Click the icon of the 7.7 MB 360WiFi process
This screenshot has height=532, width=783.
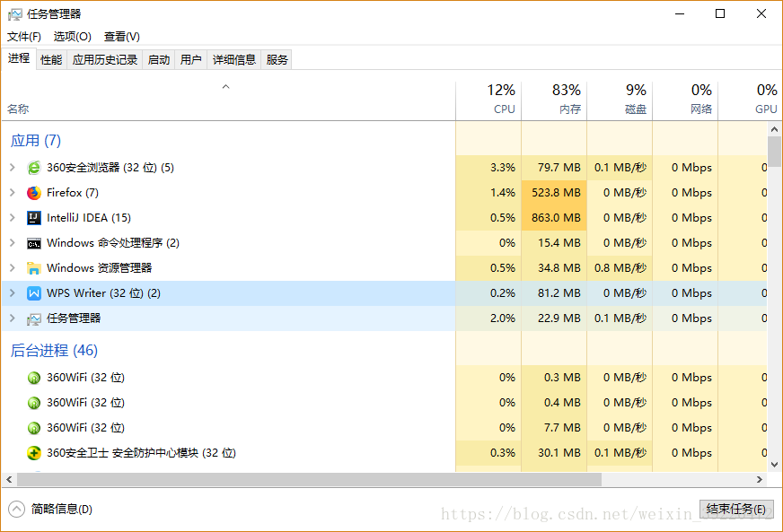tap(34, 428)
